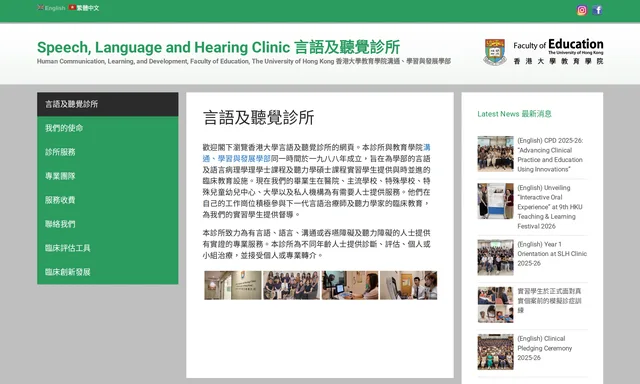Click the UK flag icon beside English
The height and width of the screenshot is (384, 640).
pyautogui.click(x=40, y=7)
